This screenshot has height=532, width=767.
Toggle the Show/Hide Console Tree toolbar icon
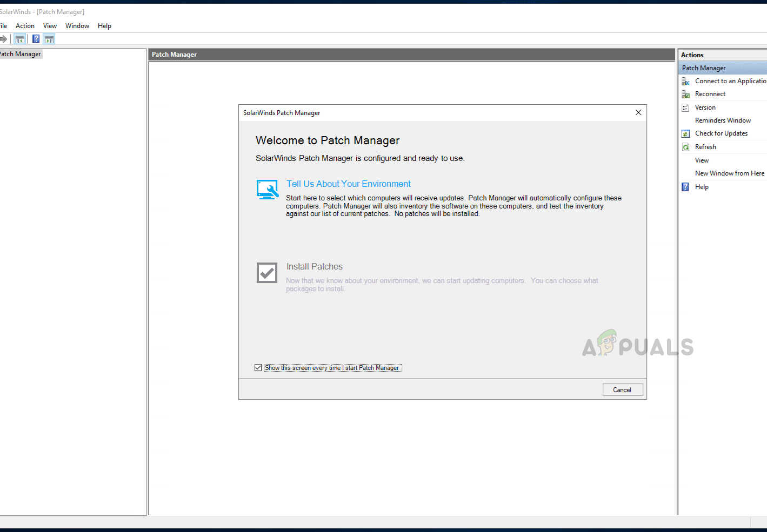tap(20, 39)
